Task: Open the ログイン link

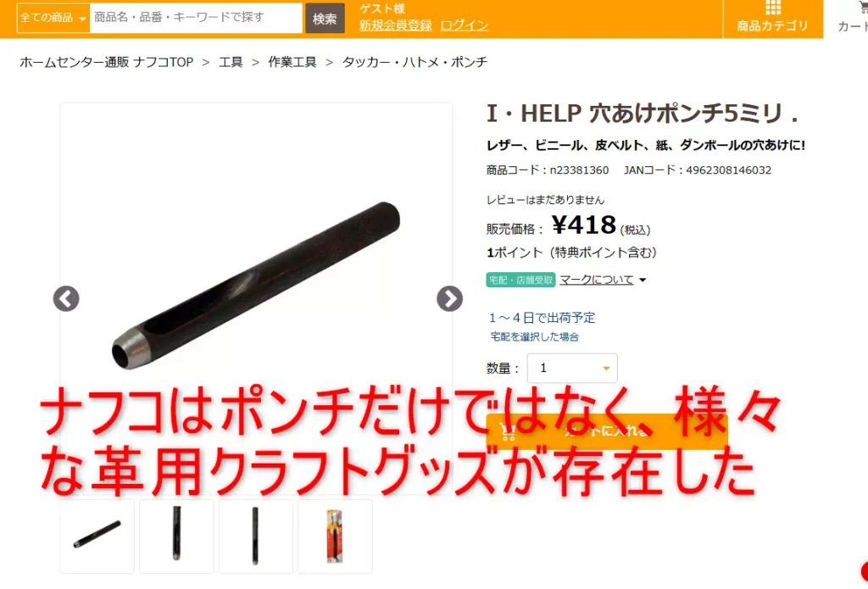Action: tap(465, 25)
